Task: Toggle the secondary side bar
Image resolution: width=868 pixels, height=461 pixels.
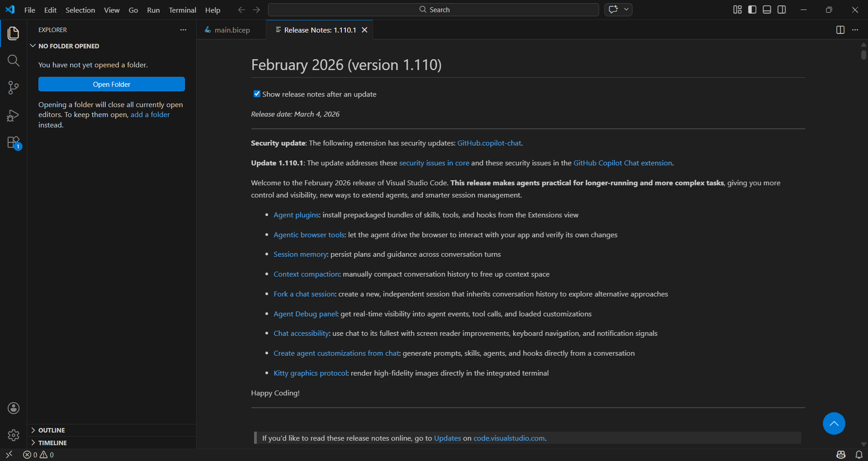Action: [782, 9]
